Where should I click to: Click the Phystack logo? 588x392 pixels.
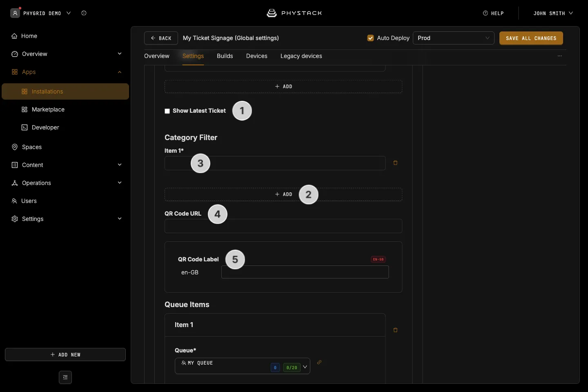pyautogui.click(x=294, y=13)
